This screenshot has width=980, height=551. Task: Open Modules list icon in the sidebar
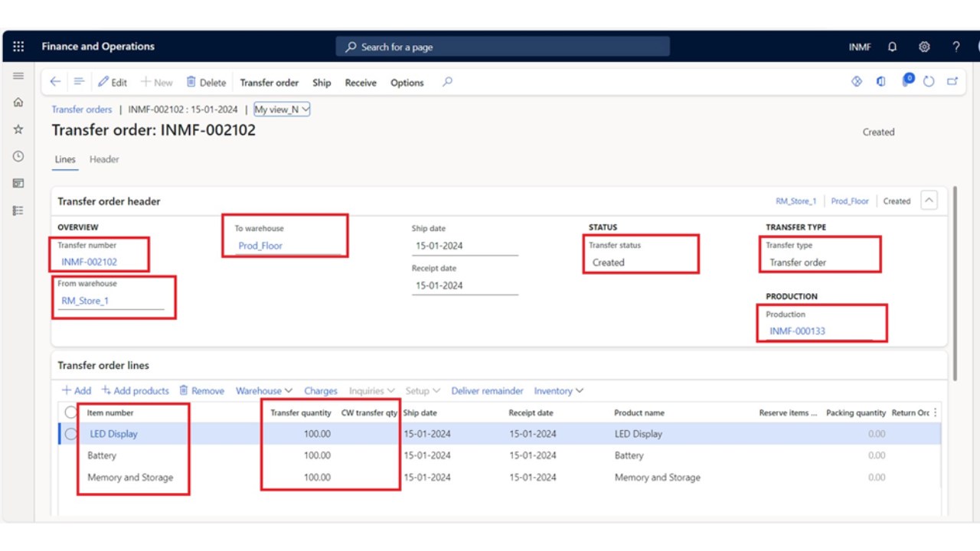point(18,210)
